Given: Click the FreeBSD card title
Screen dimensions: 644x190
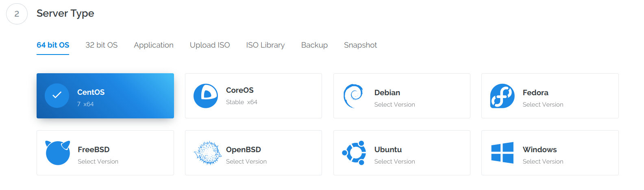Looking at the screenshot, I should (94, 150).
